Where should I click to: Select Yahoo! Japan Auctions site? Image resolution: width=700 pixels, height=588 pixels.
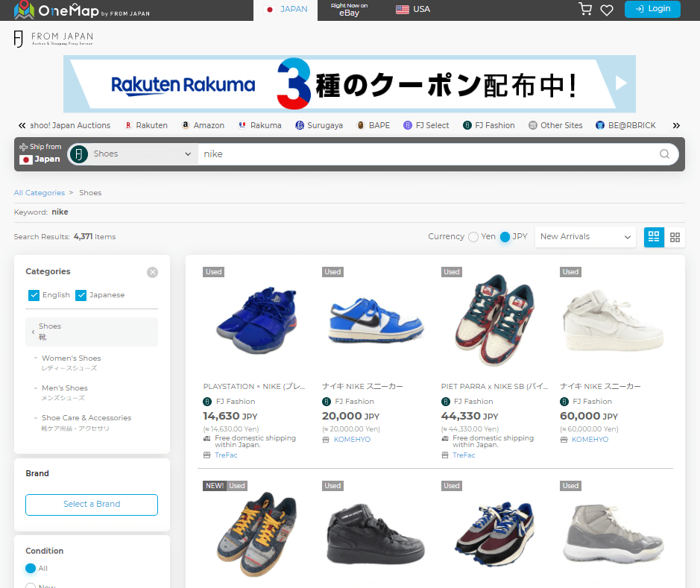tap(70, 125)
